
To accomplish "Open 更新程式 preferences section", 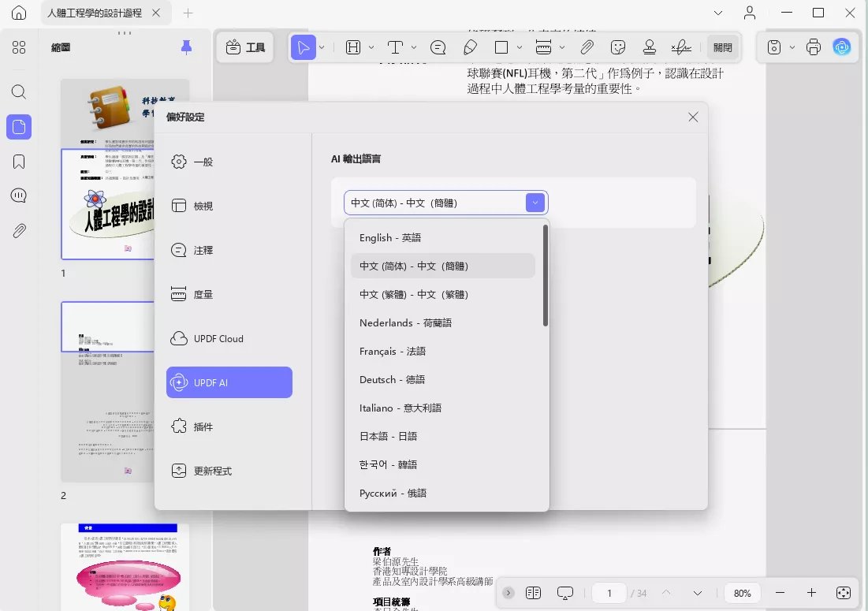I will click(x=229, y=471).
